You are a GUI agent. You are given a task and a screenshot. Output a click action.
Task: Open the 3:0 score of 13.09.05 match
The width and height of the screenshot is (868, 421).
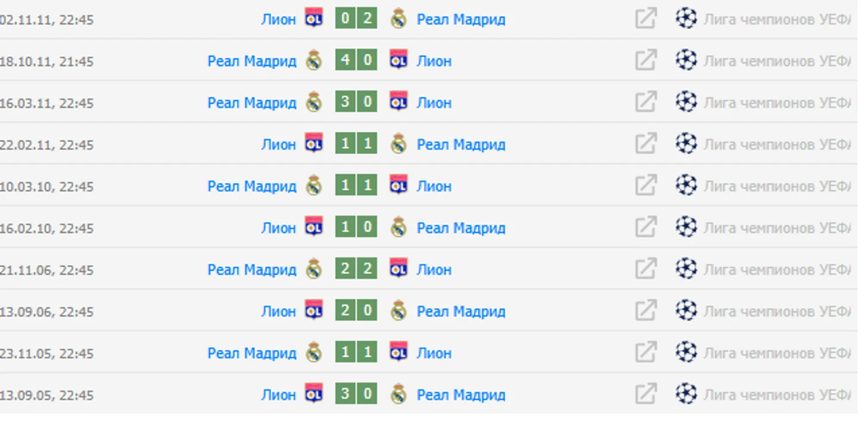click(356, 394)
